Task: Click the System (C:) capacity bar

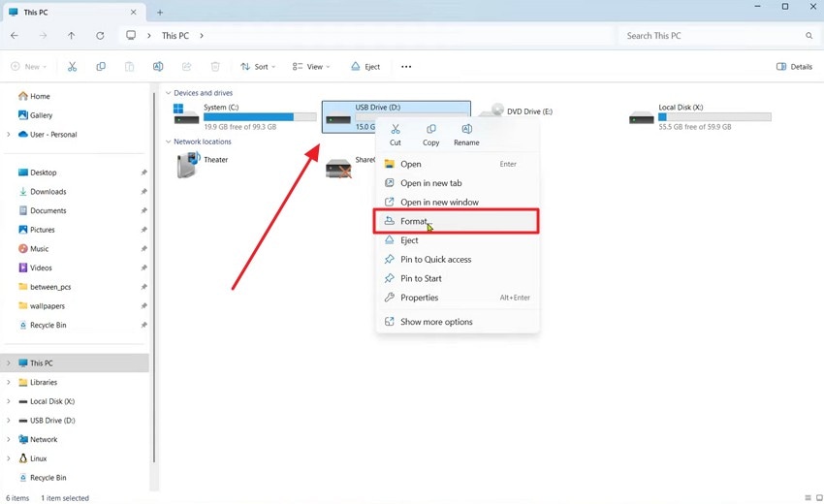Action: [x=260, y=117]
